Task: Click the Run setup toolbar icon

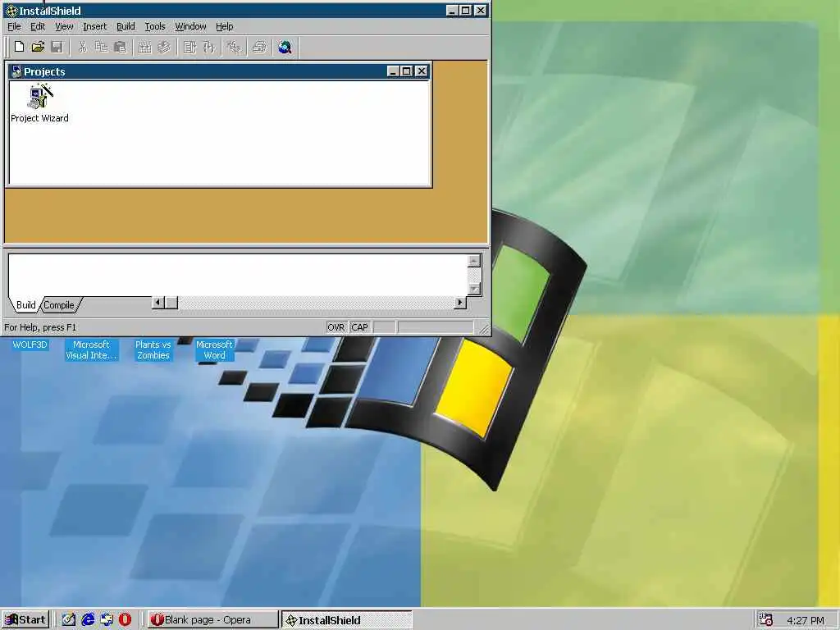Action: point(209,47)
